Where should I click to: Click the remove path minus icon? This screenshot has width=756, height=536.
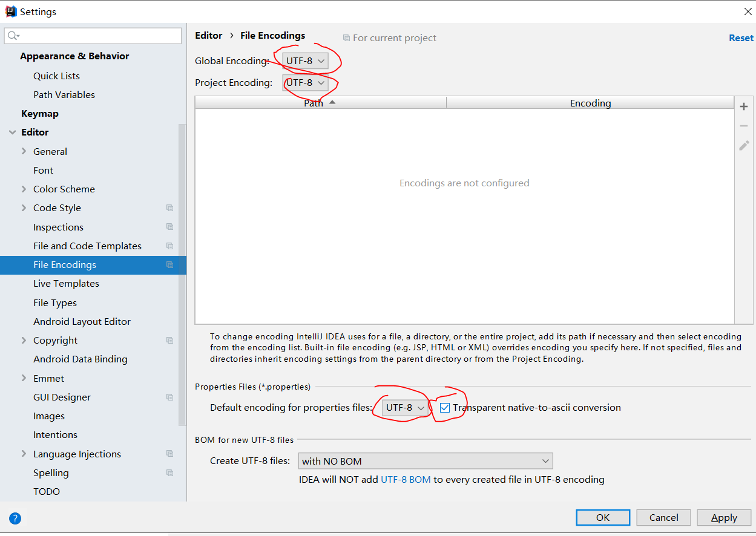744,126
